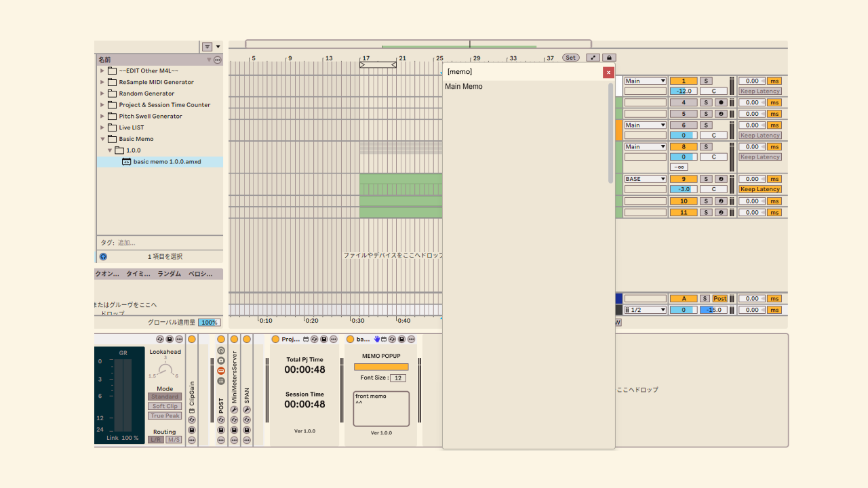Open the browser filter toggle icon
The height and width of the screenshot is (488, 868).
pos(207,47)
